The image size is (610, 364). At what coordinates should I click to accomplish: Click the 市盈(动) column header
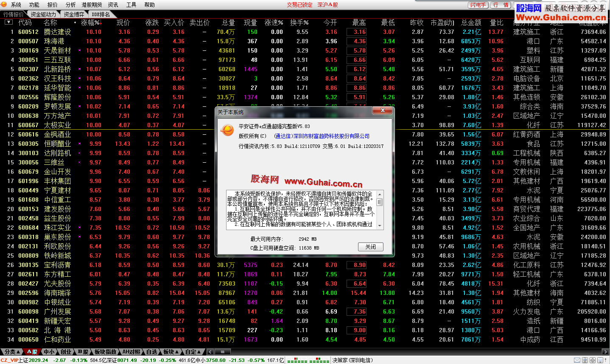pyautogui.click(x=442, y=22)
